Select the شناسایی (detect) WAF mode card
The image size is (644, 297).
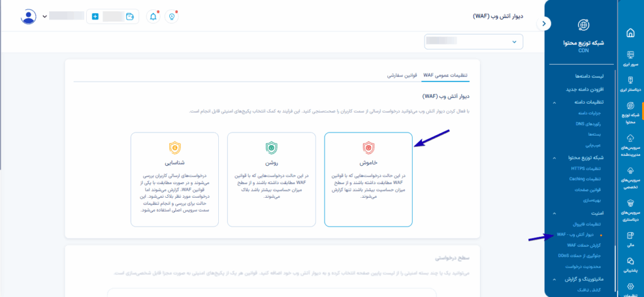tap(175, 179)
